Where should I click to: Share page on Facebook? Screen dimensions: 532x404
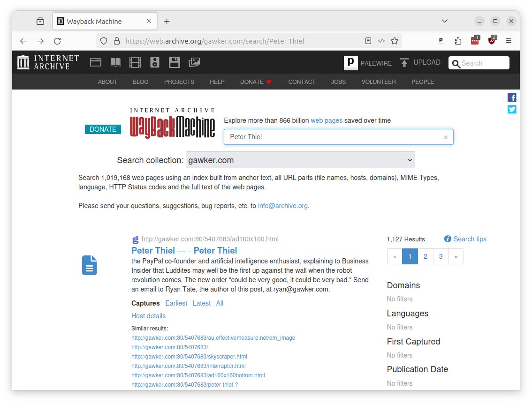point(512,97)
